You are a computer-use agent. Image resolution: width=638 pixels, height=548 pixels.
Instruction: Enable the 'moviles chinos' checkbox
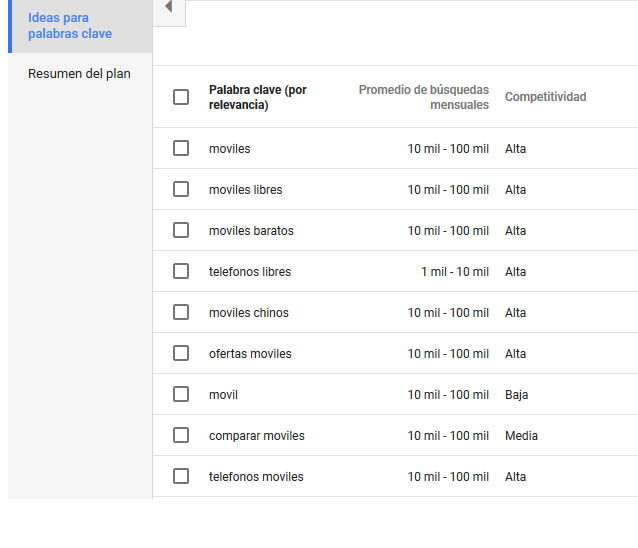click(x=181, y=312)
